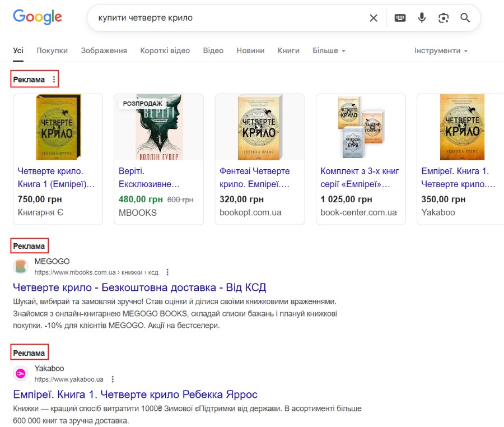Click the mbooks.com.ua URL breadcrumb
The height and width of the screenshot is (427, 504).
[x=96, y=272]
